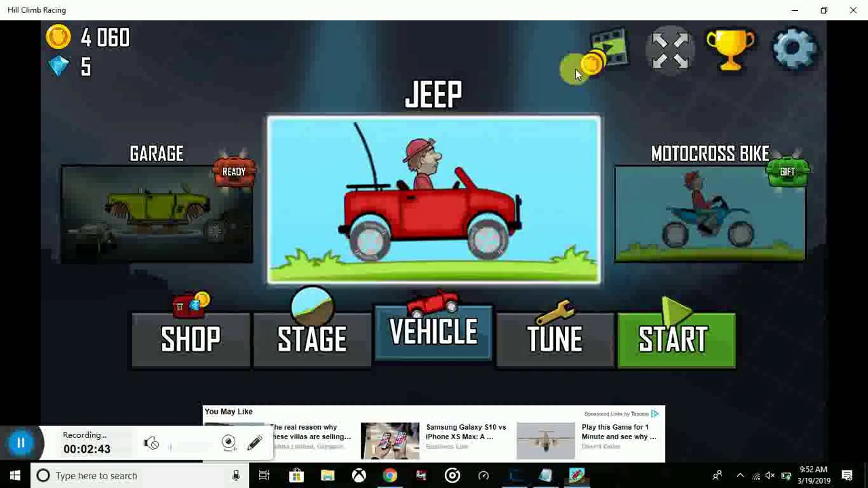
Task: Click the recording timer 00:02:43
Action: pos(87,449)
